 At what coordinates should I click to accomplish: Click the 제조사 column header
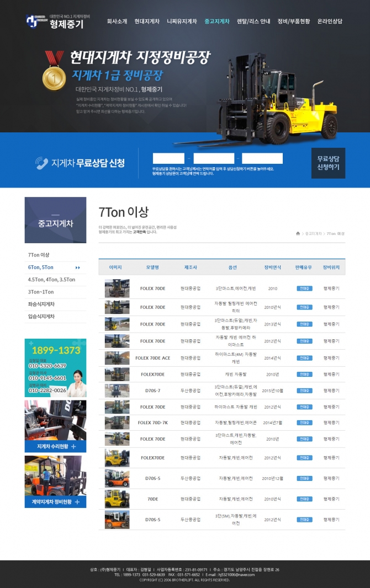191,268
